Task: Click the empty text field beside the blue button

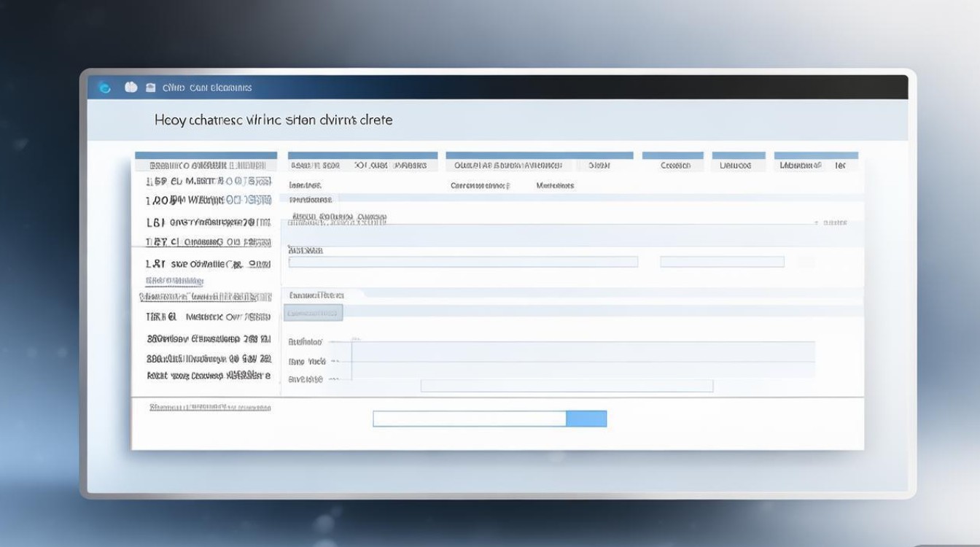Action: click(469, 419)
